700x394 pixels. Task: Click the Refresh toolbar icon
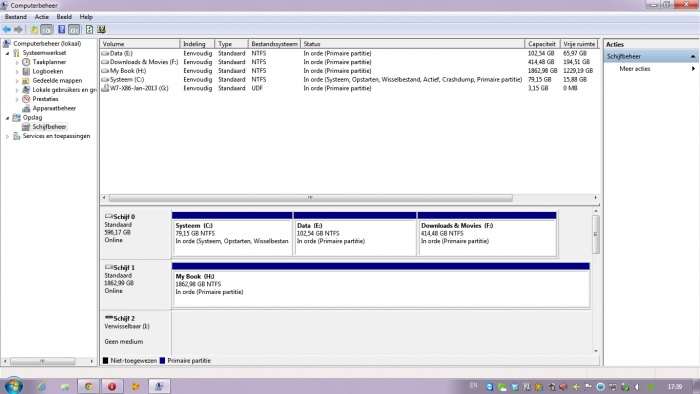pos(89,29)
